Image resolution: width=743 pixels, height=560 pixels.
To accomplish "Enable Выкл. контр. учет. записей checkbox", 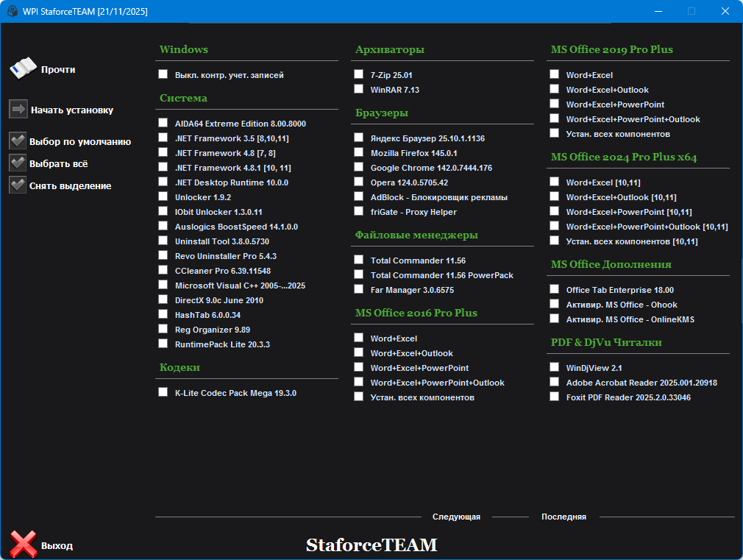I will click(x=163, y=74).
